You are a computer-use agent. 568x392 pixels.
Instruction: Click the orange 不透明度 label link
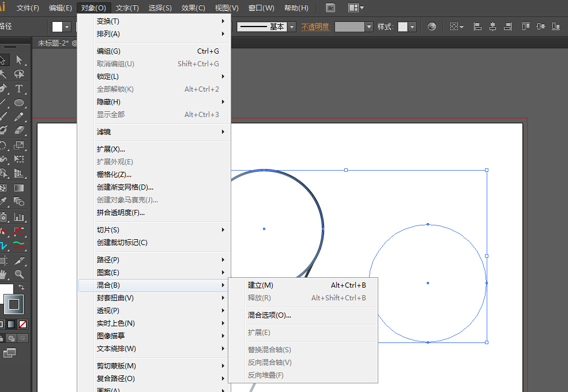pyautogui.click(x=315, y=27)
